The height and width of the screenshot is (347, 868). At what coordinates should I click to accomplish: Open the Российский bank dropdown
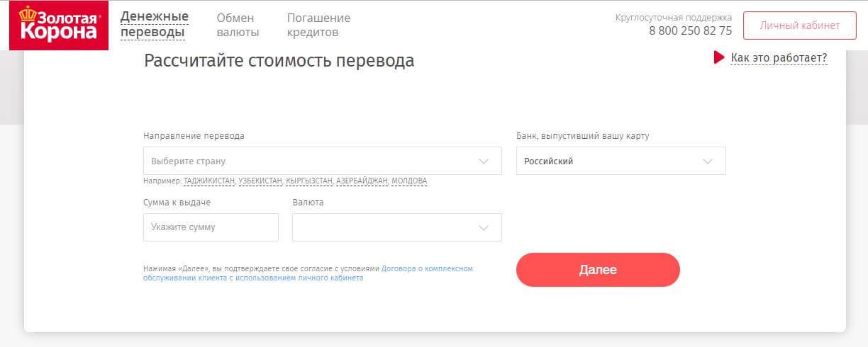point(621,161)
